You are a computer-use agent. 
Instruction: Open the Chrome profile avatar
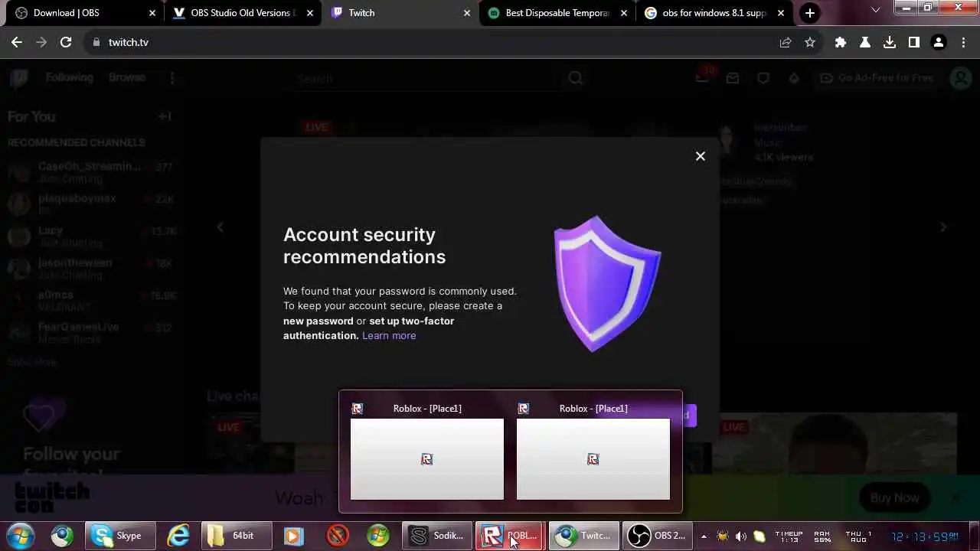coord(939,42)
